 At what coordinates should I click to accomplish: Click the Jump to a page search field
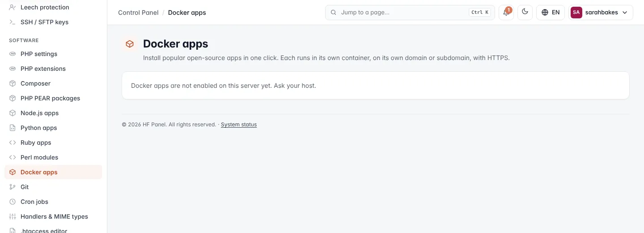point(410,13)
